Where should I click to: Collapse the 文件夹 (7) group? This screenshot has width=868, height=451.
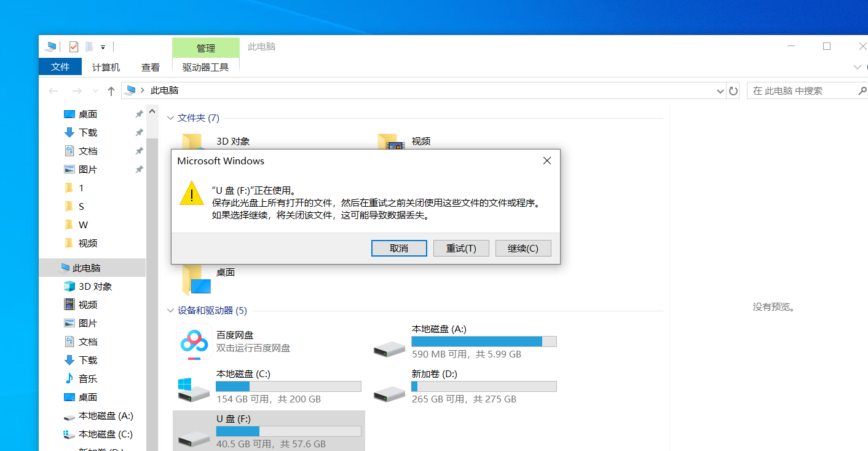(171, 118)
